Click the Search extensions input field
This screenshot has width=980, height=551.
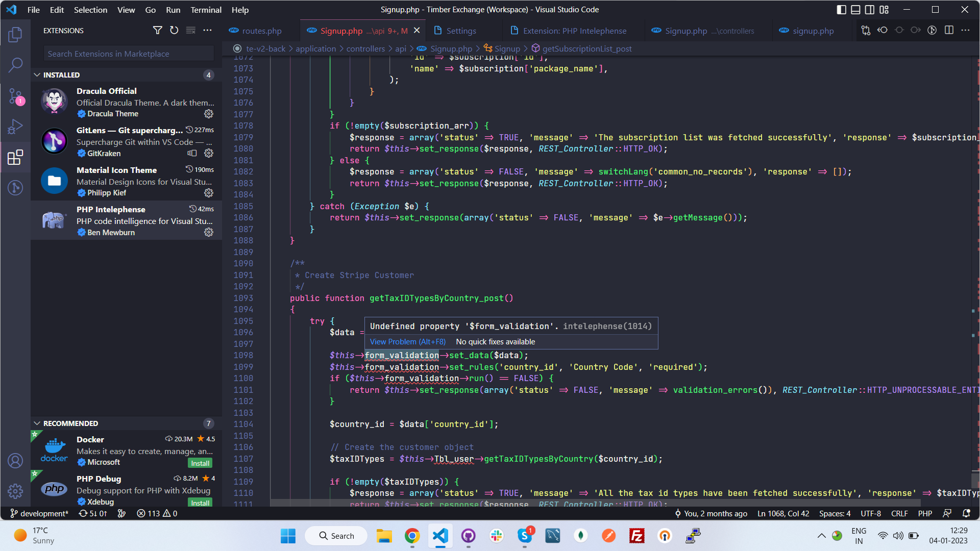pyautogui.click(x=129, y=53)
